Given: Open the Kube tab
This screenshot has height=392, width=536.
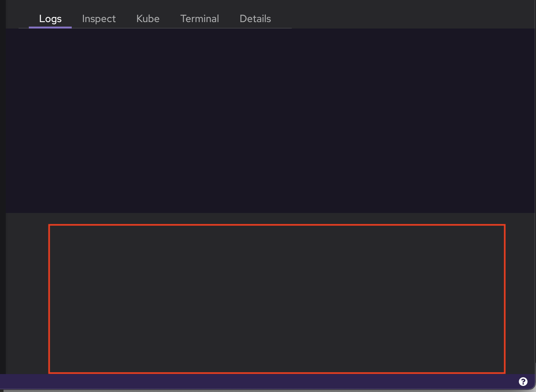Looking at the screenshot, I should (x=148, y=19).
